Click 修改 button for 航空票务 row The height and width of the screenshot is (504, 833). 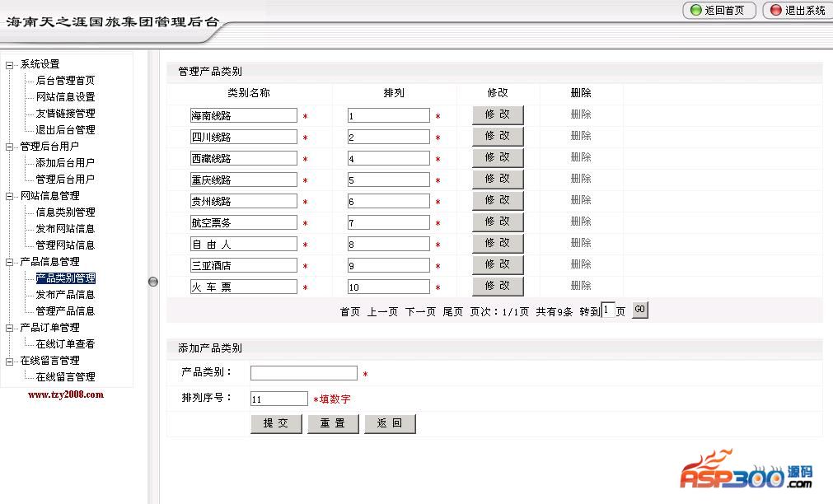click(x=498, y=222)
